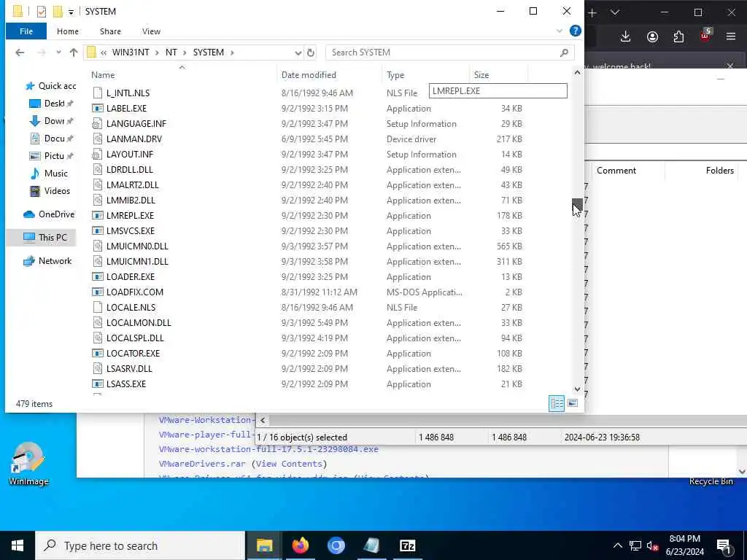This screenshot has height=560, width=747.
Task: Open 7-Zip from the taskbar
Action: click(x=408, y=545)
